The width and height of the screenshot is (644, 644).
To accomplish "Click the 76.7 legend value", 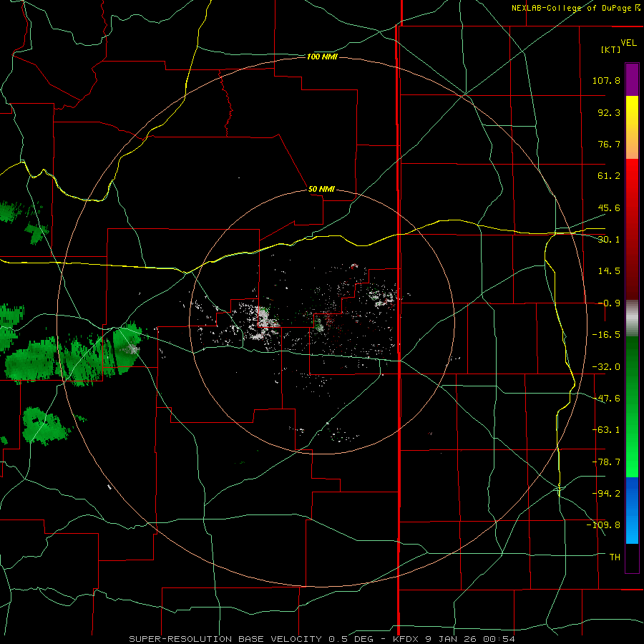I will (609, 144).
